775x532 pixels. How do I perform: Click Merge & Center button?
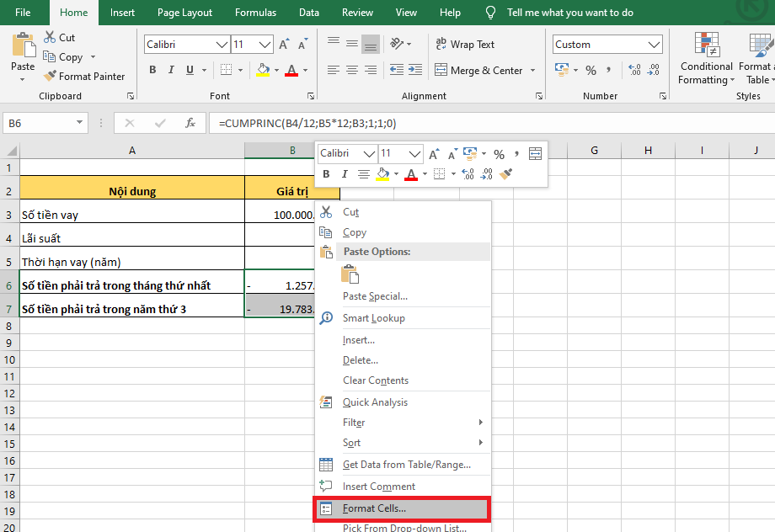click(479, 71)
